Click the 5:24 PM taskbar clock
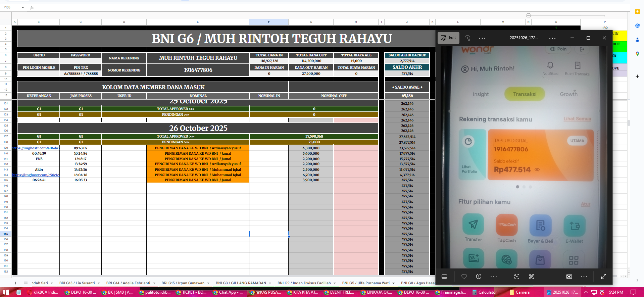This screenshot has width=644, height=297. 616,292
